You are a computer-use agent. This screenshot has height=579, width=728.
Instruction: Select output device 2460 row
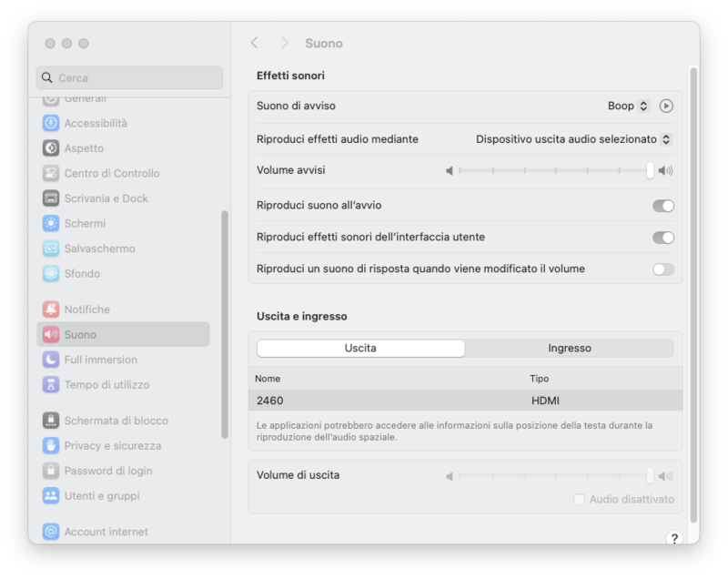[x=465, y=401]
